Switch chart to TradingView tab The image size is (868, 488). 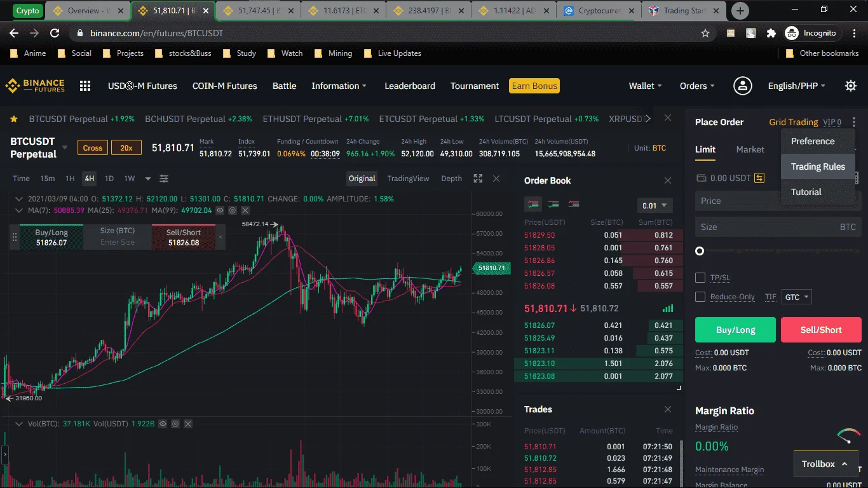pos(408,179)
